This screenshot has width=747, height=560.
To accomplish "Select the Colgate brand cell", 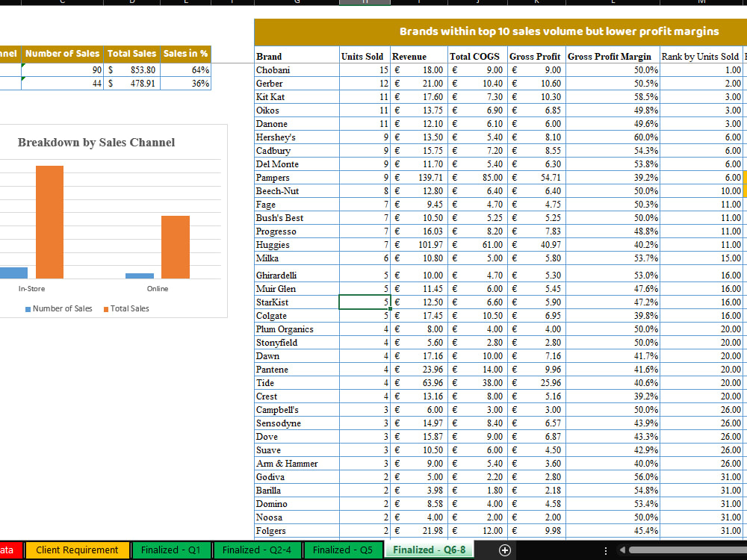I will coord(297,316).
